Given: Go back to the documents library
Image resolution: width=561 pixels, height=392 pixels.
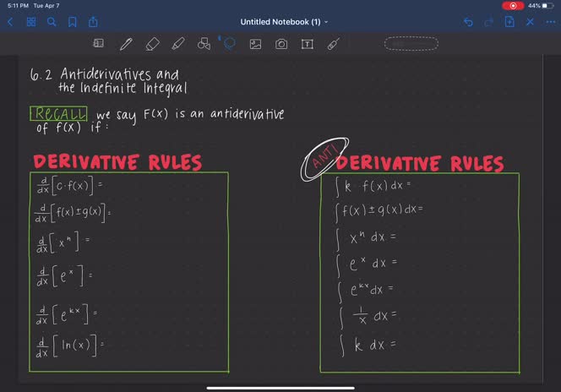Looking at the screenshot, I should 10,22.
